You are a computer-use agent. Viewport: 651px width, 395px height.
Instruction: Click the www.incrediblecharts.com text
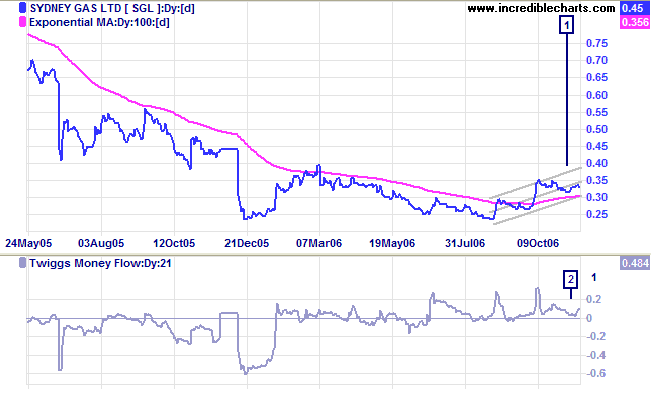pos(541,8)
